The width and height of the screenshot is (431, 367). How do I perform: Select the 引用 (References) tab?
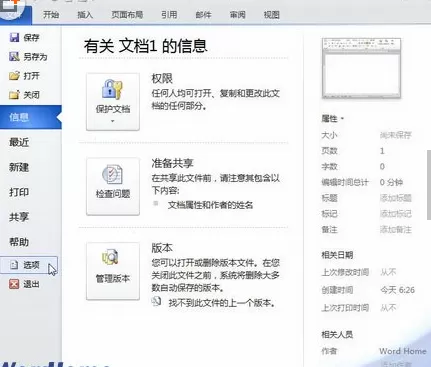[169, 15]
